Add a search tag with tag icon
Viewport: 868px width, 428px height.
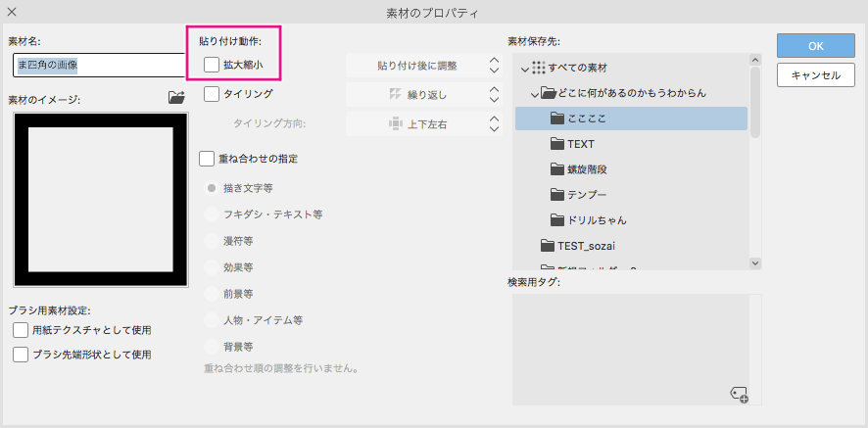[x=739, y=394]
